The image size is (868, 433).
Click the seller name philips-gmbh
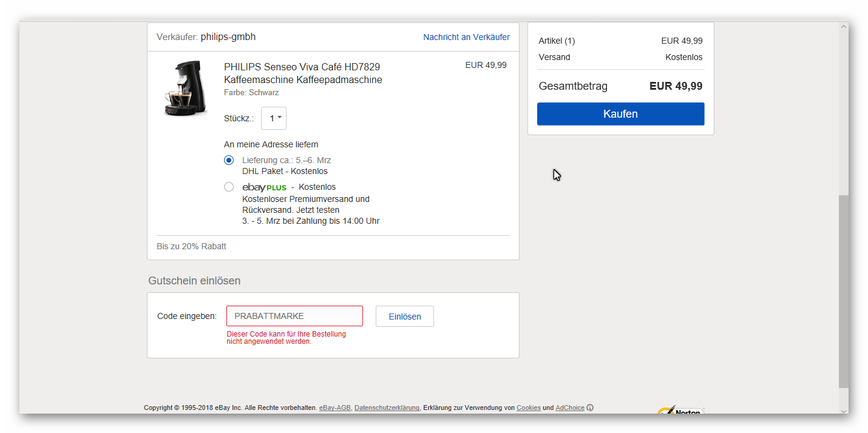point(228,37)
